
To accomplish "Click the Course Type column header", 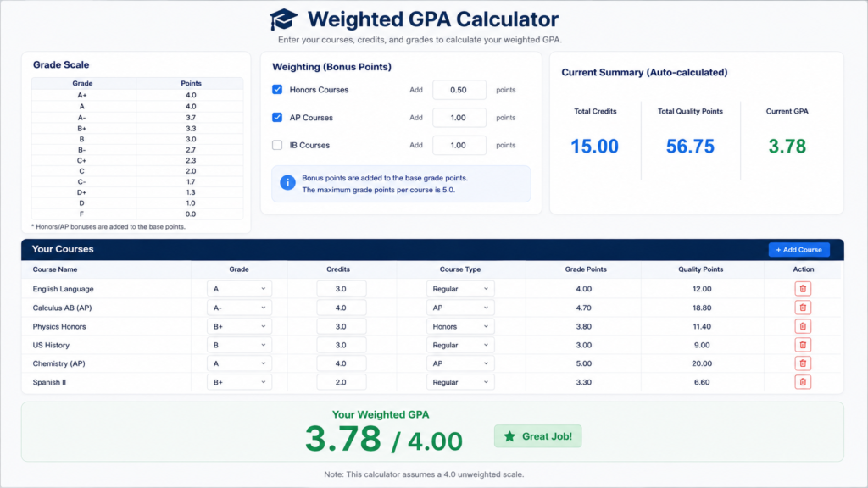I will (460, 269).
